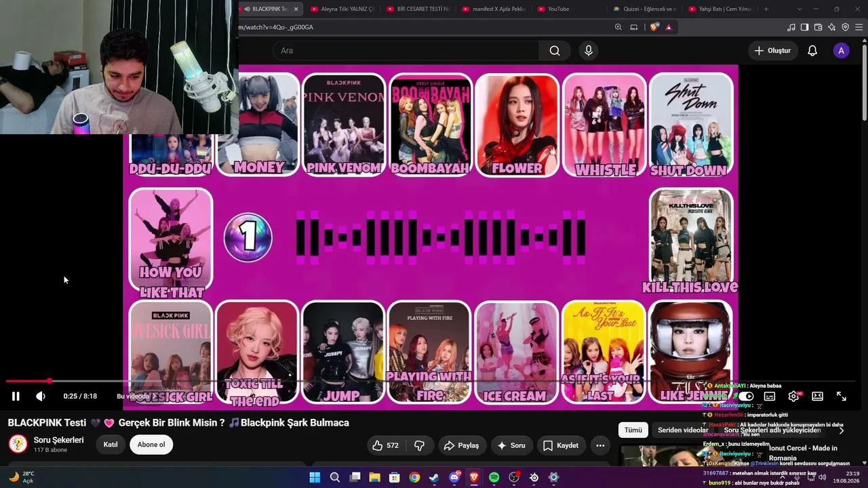Open the tab search dropdown arrow

[800, 9]
